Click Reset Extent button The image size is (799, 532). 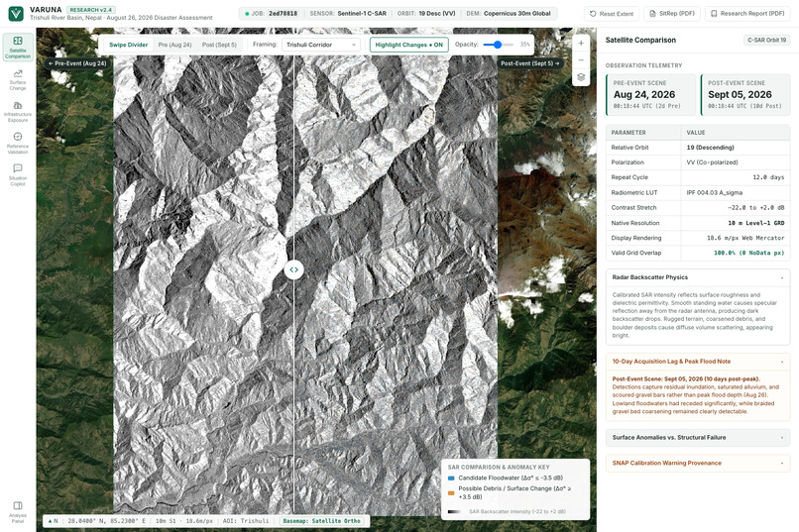tap(612, 14)
